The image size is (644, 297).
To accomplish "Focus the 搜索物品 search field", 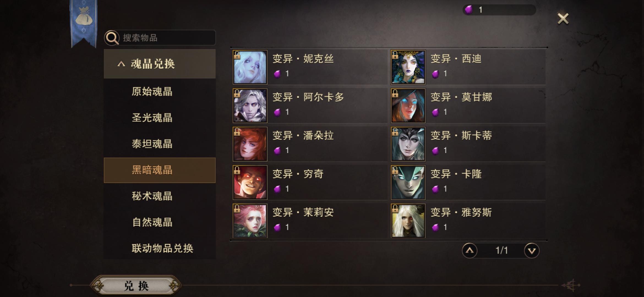I will [x=160, y=38].
